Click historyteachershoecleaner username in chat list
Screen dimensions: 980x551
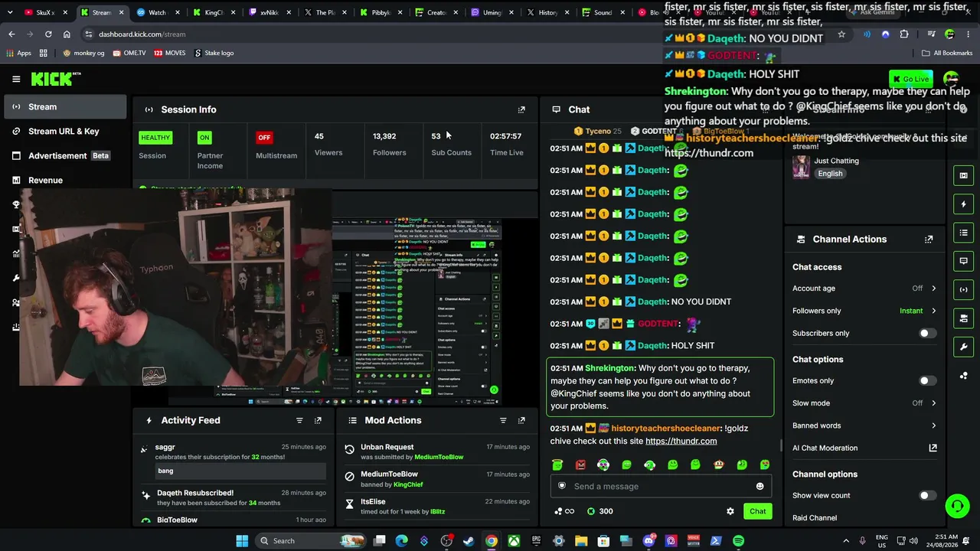666,429
